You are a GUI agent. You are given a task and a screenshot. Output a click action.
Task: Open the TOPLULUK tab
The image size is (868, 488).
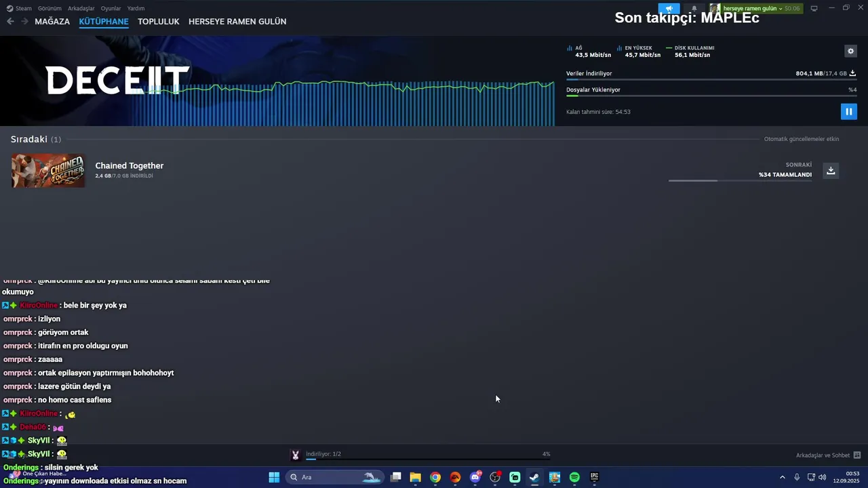(x=159, y=21)
